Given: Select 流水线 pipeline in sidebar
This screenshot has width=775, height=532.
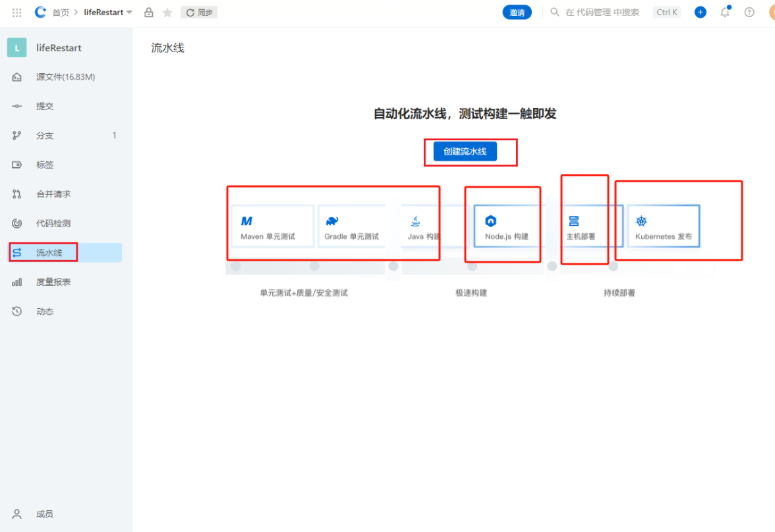Looking at the screenshot, I should tap(65, 252).
